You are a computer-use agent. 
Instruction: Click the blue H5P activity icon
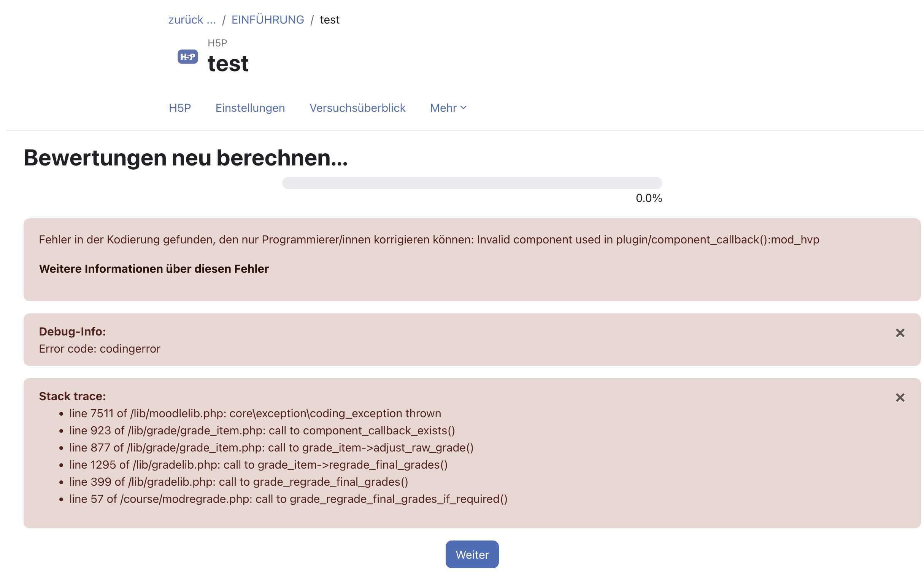pos(187,57)
